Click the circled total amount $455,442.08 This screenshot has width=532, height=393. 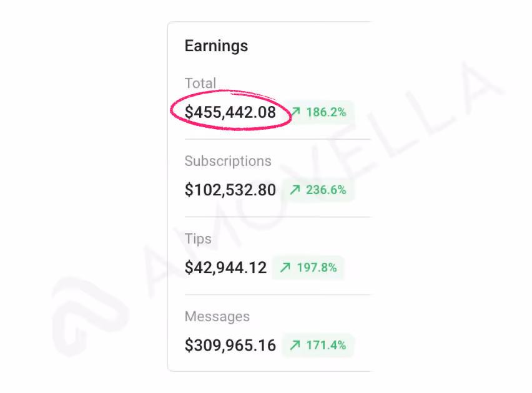coord(230,113)
